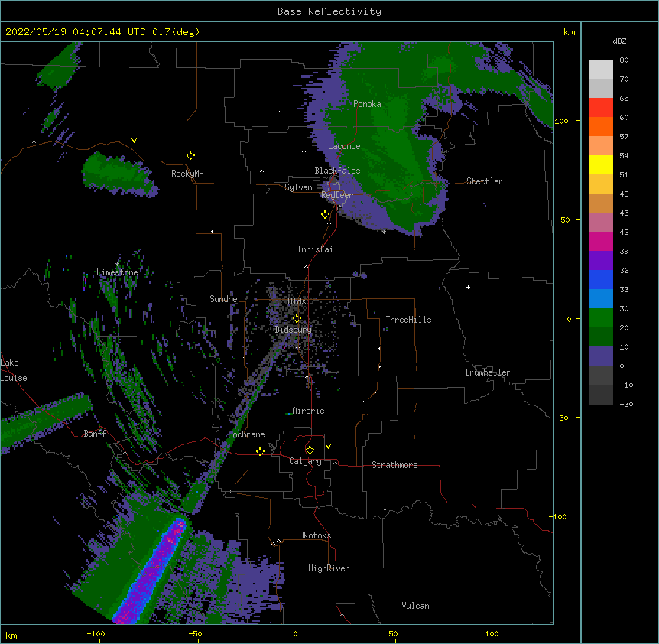Click the Banff label
659x644 pixels.
pyautogui.click(x=95, y=434)
